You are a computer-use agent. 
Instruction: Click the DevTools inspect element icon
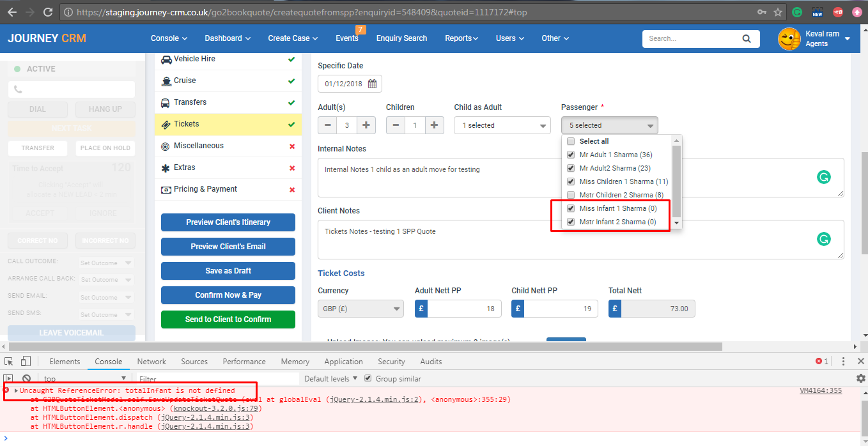coord(9,361)
